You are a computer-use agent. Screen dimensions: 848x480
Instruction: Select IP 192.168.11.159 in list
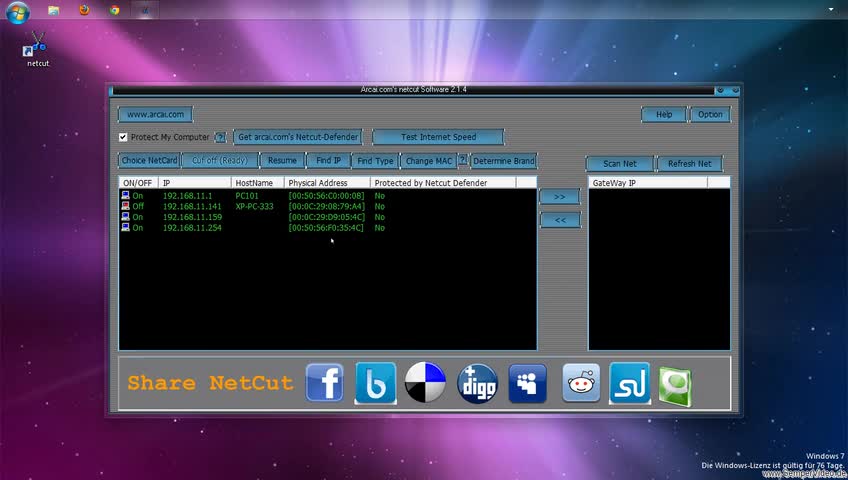(192, 217)
